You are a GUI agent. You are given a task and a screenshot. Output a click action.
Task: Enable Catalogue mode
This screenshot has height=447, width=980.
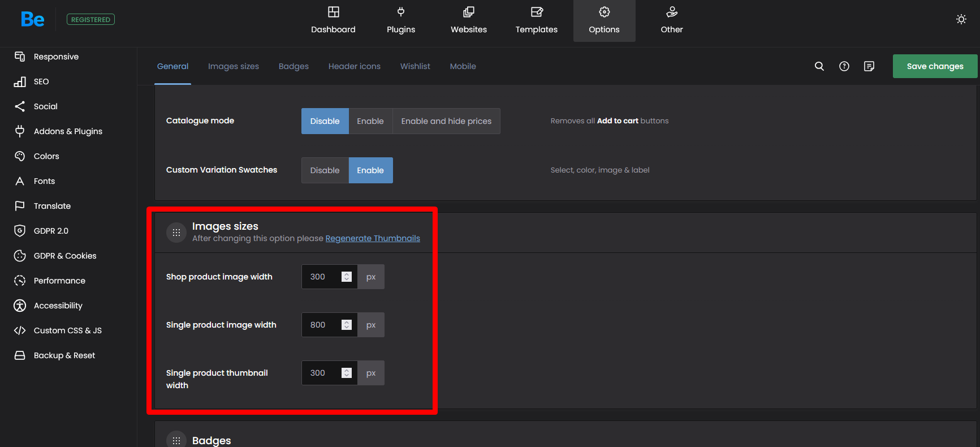(x=370, y=121)
